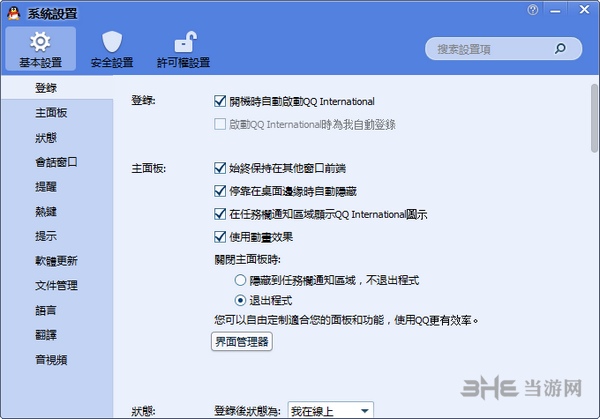Select 隱藏到任務欄通知區域，不退出程式 radio button
600x419 pixels.
tap(240, 280)
